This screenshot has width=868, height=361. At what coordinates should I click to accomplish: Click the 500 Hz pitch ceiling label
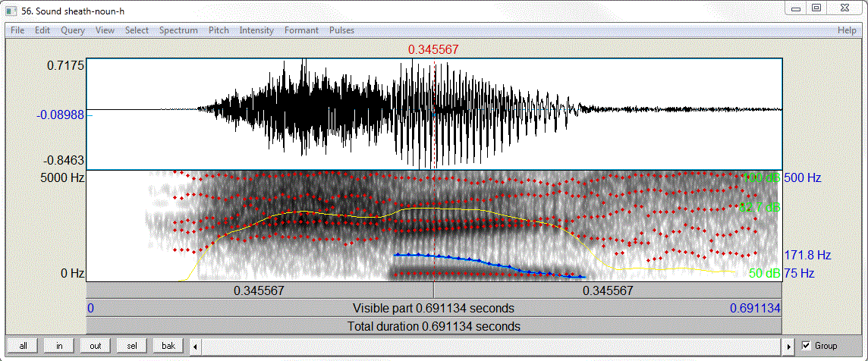803,178
